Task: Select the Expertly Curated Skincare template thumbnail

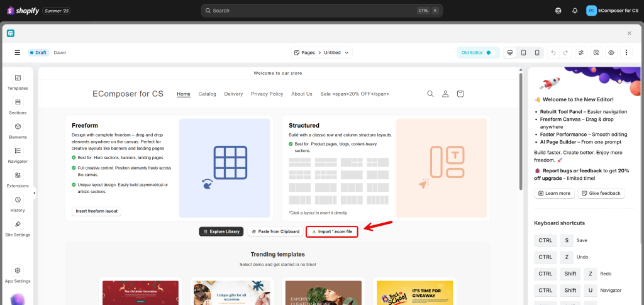Action: coord(323,292)
